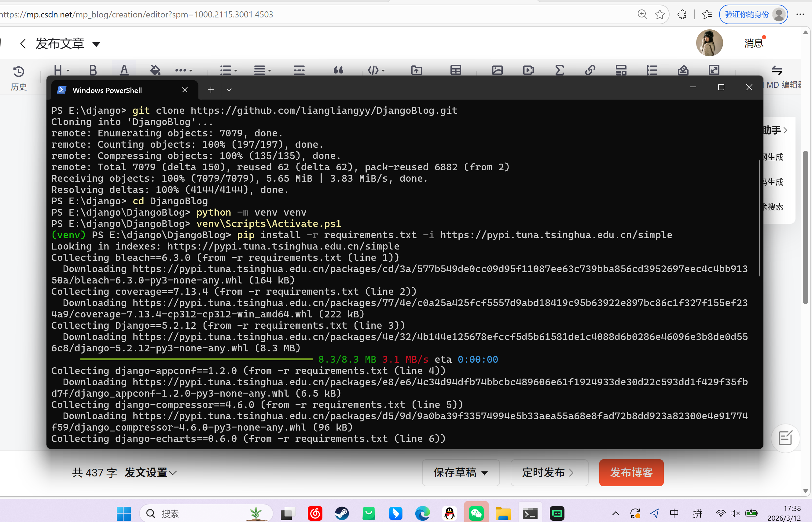Screen dimensions: 812x522
Task: Open WeChat from the taskbar
Action: tap(476, 513)
